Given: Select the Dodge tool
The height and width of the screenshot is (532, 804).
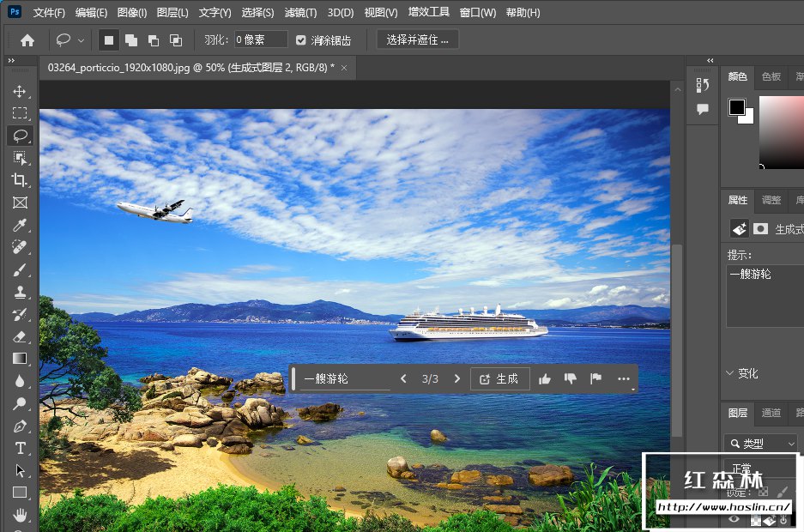Looking at the screenshot, I should coord(20,404).
